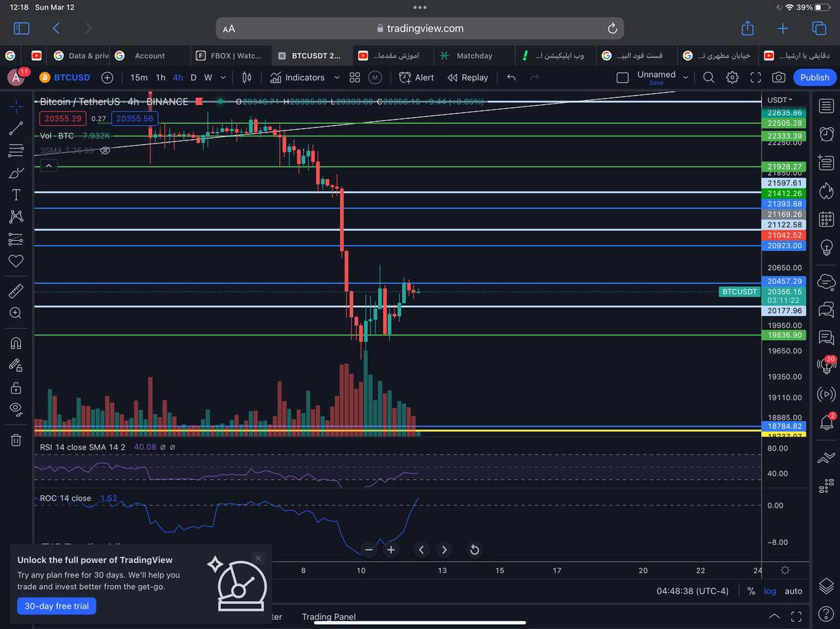The image size is (840, 629).
Task: Open the watchlist panel icon
Action: click(x=826, y=106)
